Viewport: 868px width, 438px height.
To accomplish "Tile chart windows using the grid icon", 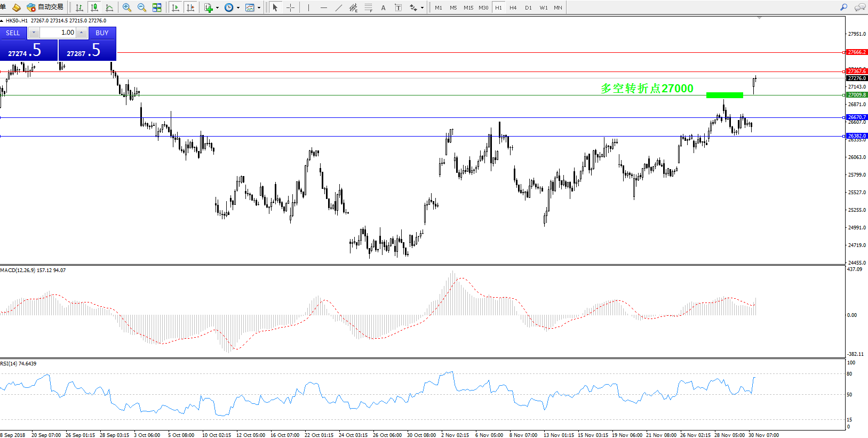I will coord(157,7).
